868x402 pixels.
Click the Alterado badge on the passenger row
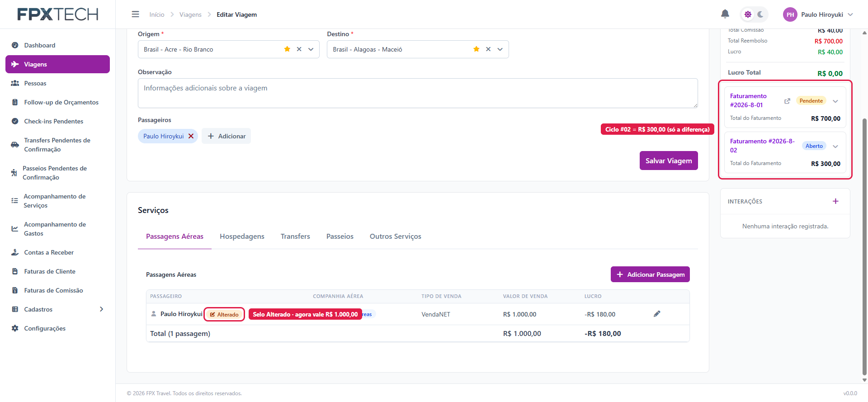(x=224, y=314)
